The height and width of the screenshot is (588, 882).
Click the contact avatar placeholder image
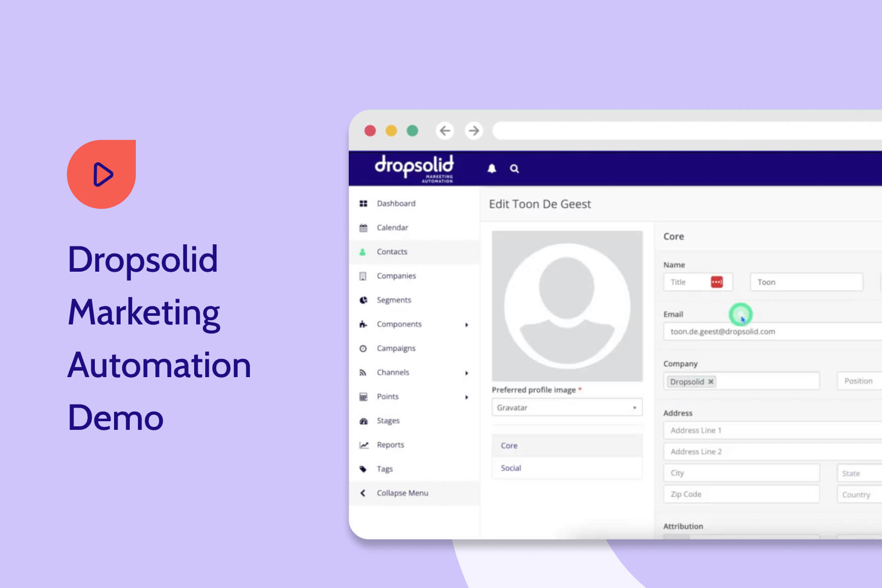(567, 306)
